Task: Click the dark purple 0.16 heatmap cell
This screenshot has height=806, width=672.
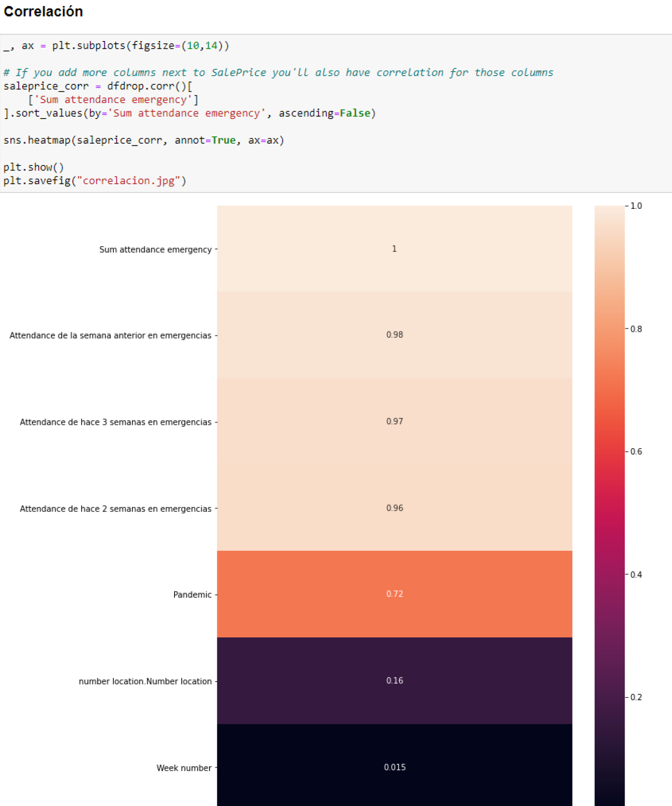Action: [x=394, y=681]
